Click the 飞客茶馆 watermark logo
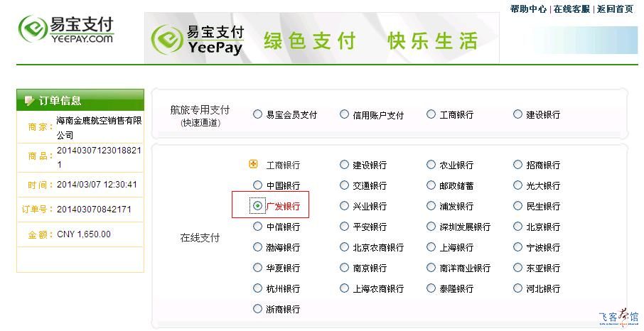The image size is (644, 331). point(619,318)
